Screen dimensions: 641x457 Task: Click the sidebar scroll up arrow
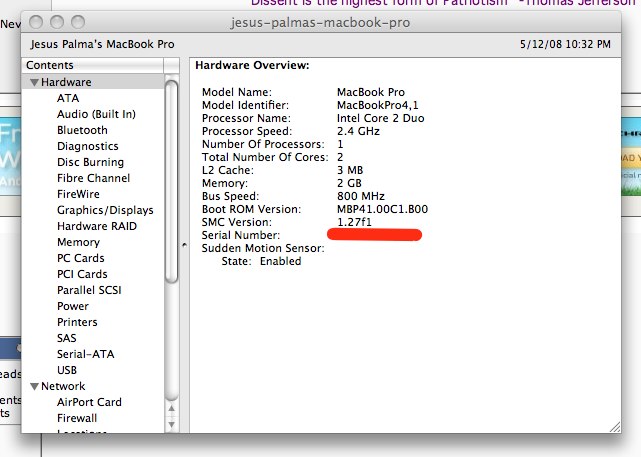(x=172, y=408)
